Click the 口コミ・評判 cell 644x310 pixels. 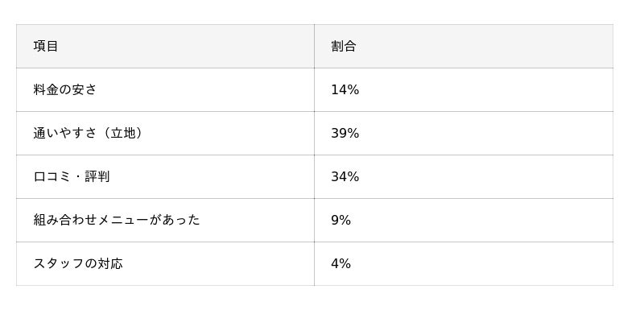point(165,177)
